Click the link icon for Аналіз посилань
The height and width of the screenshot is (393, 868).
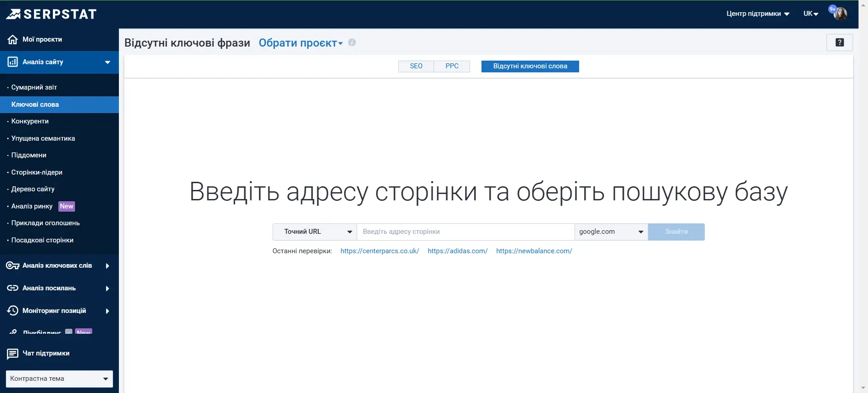click(13, 288)
